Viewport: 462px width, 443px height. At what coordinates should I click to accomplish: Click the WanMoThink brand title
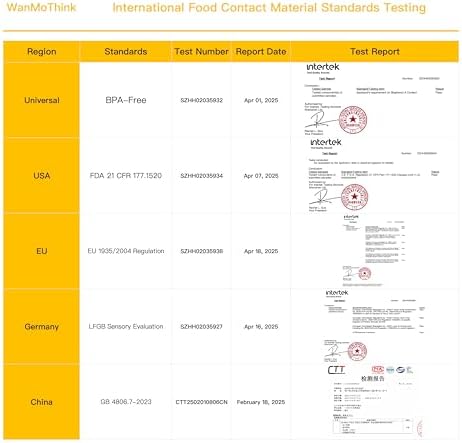tap(41, 7)
